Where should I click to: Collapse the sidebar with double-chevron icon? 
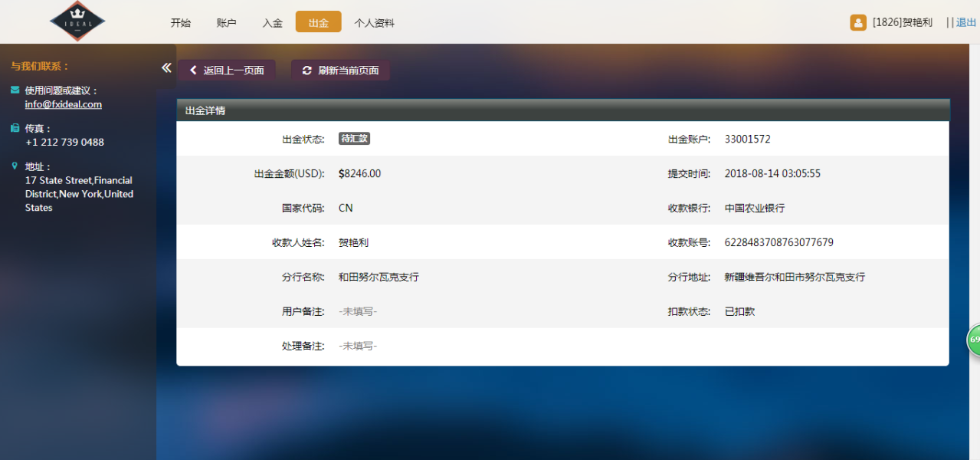click(x=166, y=68)
